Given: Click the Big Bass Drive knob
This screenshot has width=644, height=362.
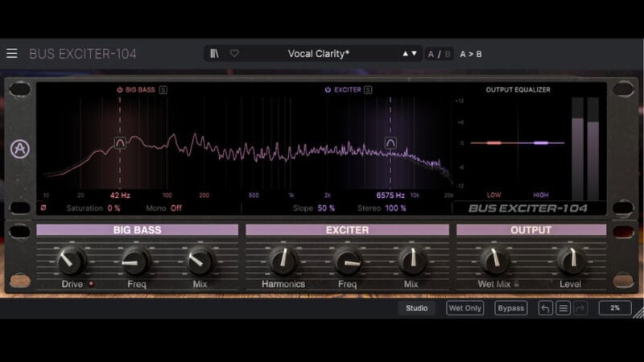Looking at the screenshot, I should click(x=72, y=261).
